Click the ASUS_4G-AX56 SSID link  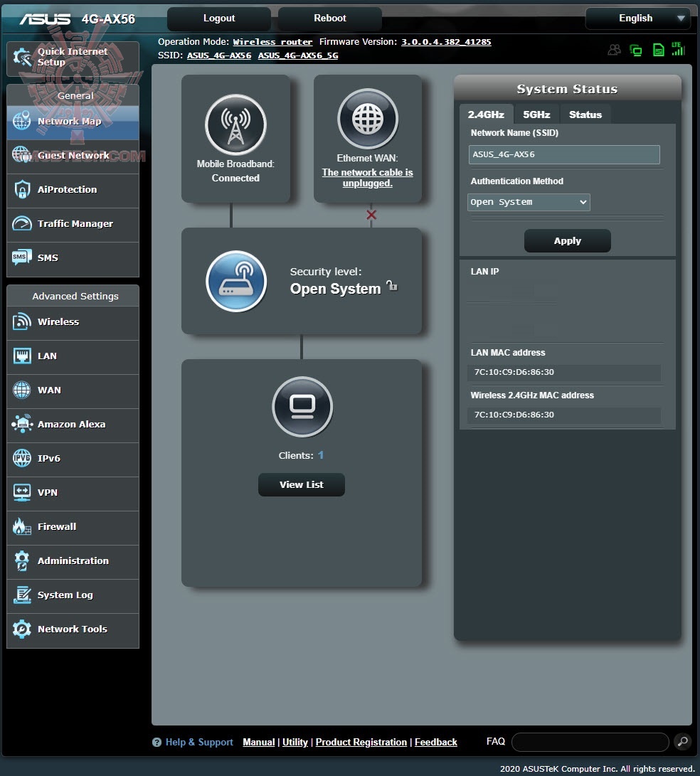tap(219, 55)
